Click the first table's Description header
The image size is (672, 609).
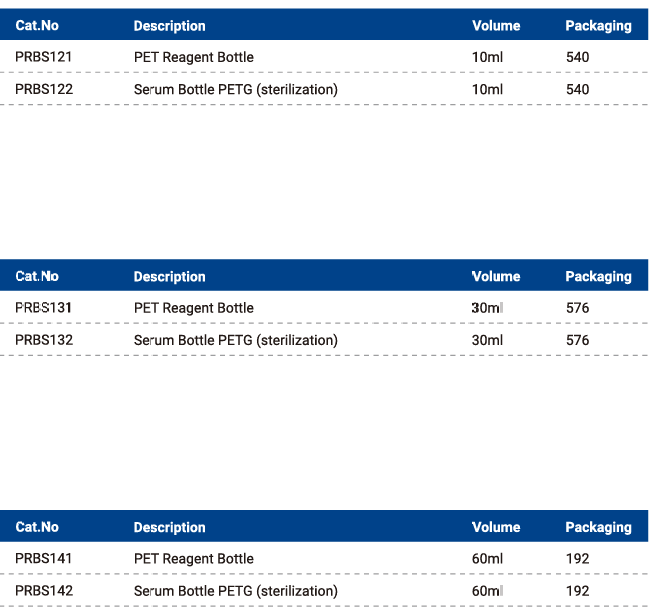tap(170, 26)
